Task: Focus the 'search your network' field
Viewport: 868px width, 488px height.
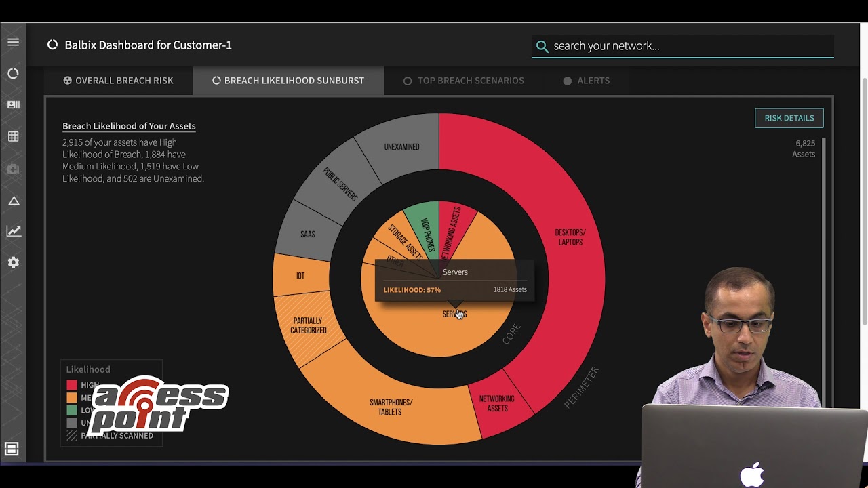Action: 683,46
